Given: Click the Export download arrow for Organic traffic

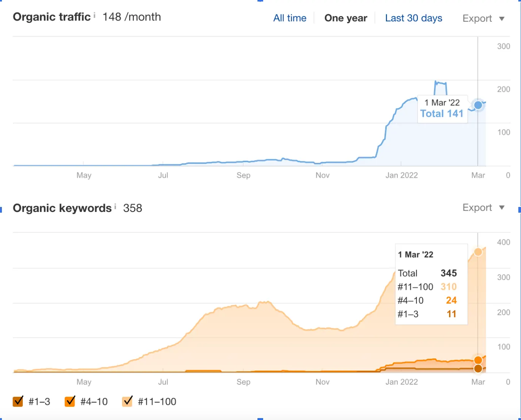Looking at the screenshot, I should (x=501, y=18).
